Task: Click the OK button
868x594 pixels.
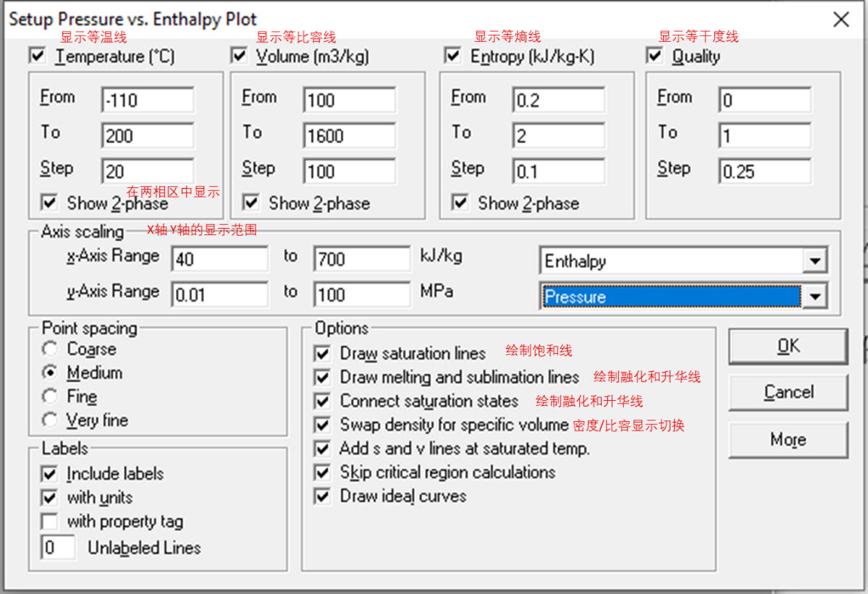Action: (787, 346)
